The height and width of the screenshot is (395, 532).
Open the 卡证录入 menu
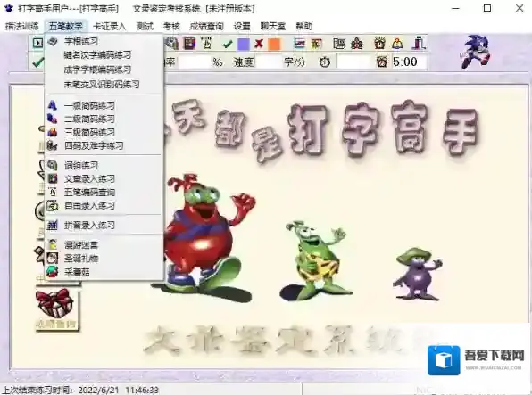tap(109, 26)
